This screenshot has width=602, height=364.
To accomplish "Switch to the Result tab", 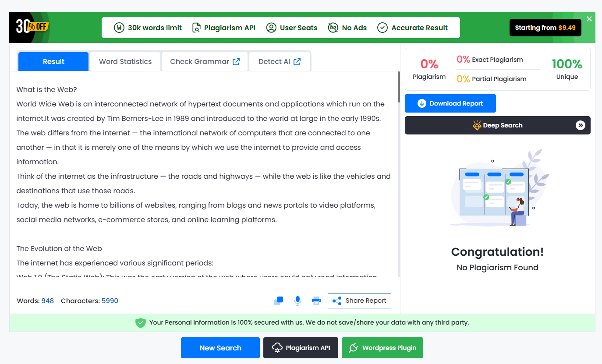I will 53,61.
